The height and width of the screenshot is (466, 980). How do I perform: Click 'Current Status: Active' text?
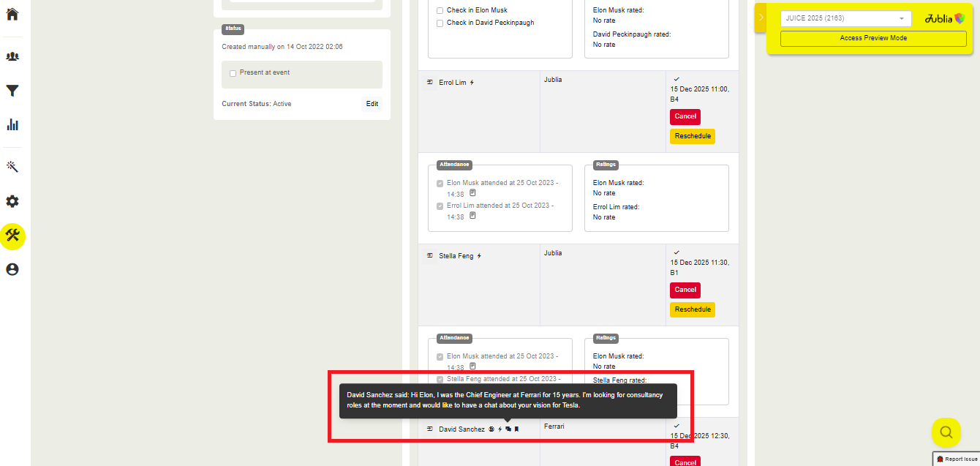tap(257, 104)
